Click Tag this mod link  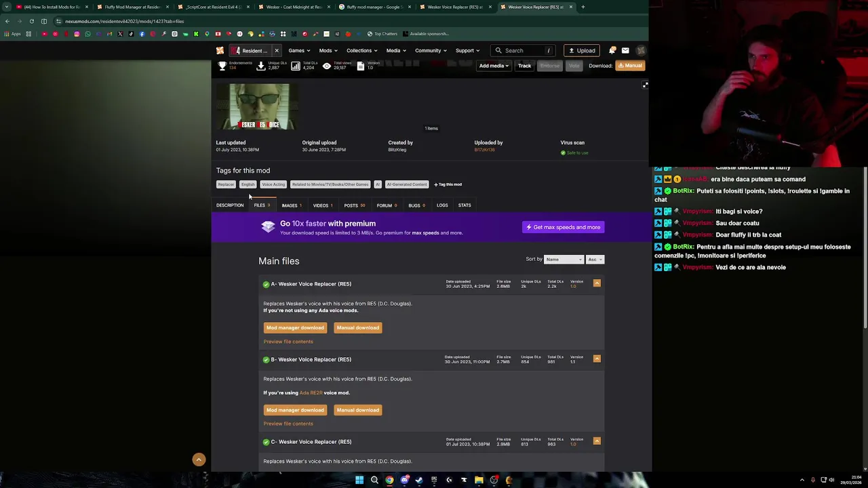[x=448, y=184]
